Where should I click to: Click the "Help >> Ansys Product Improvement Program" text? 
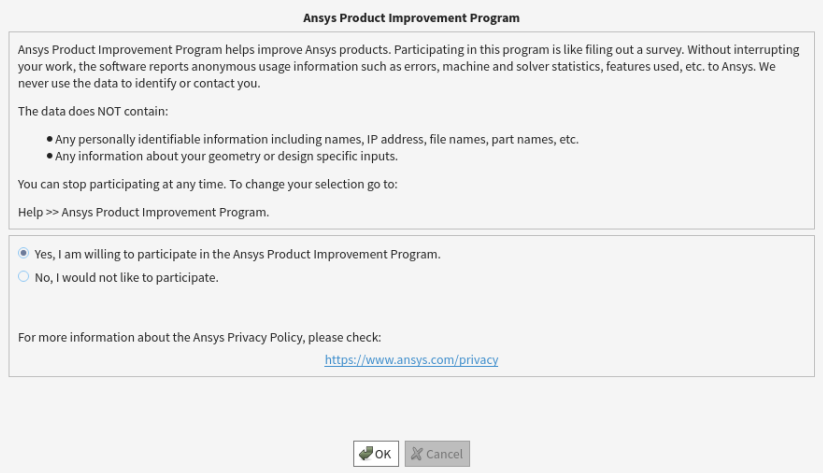(143, 212)
